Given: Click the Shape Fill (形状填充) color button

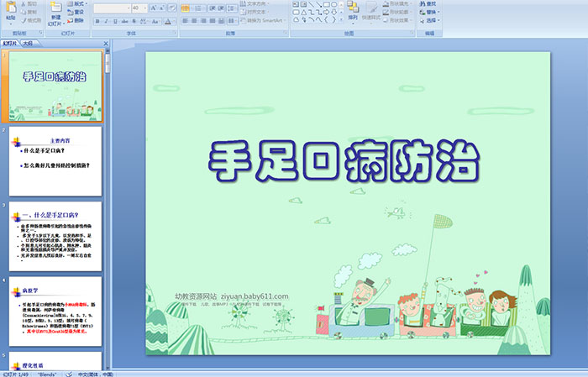Looking at the screenshot, I should 397,3.
